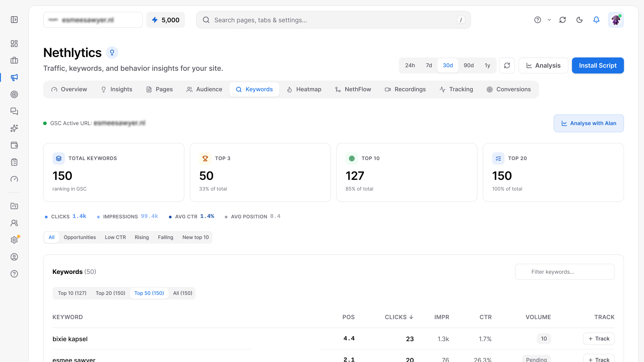Open the AI sparkles icon in sidebar
This screenshot has height=362, width=644.
coord(14,128)
